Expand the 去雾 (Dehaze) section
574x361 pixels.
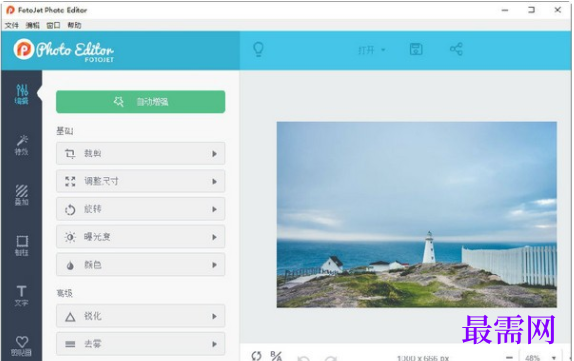(141, 344)
